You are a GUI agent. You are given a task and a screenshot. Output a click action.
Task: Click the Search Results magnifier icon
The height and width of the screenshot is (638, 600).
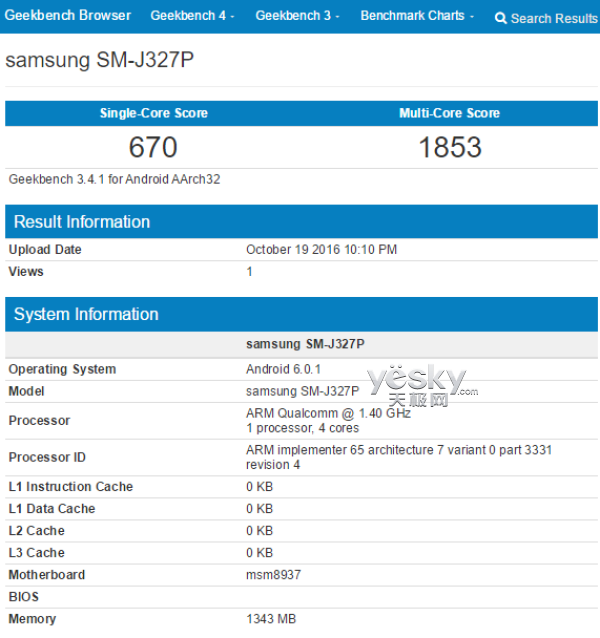501,18
